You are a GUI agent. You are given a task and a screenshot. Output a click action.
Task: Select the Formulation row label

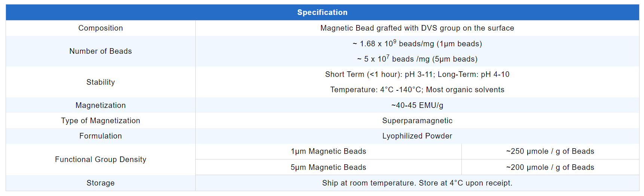(x=100, y=136)
